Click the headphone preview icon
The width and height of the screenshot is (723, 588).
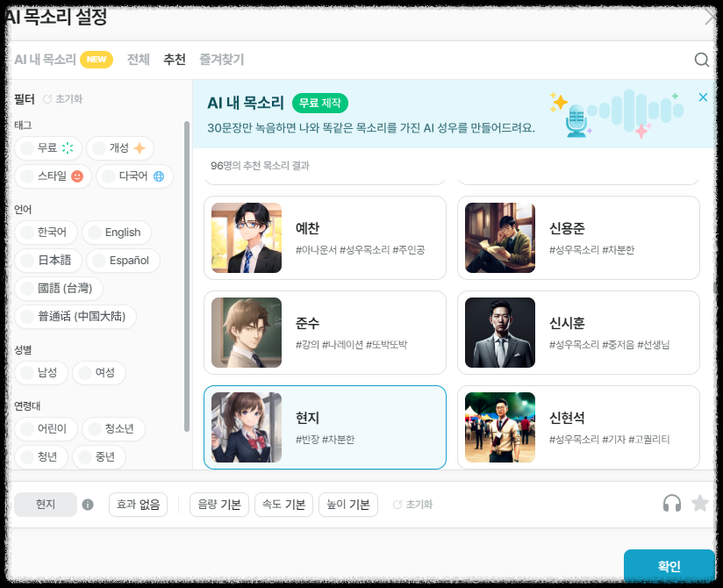click(x=672, y=504)
